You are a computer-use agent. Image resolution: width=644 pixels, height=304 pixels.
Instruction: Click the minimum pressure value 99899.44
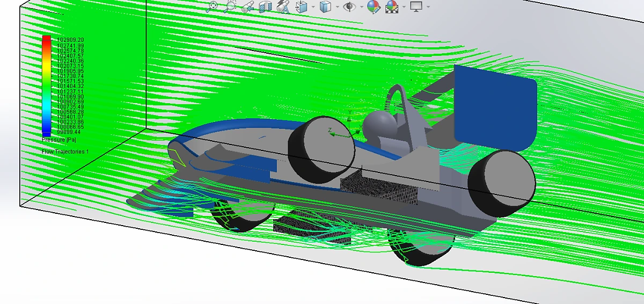pos(69,132)
